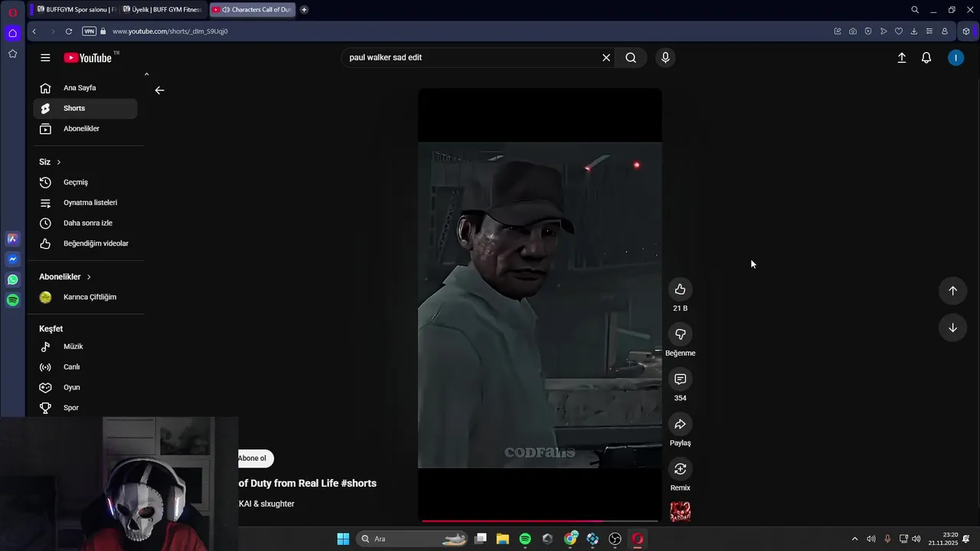Select Shorts in the sidebar
980x551 pixels.
pyautogui.click(x=86, y=109)
